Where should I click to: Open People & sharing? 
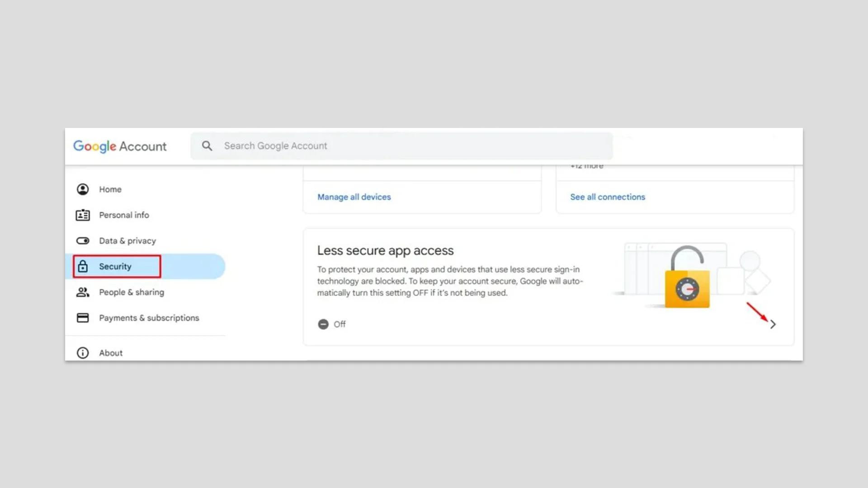tap(132, 292)
